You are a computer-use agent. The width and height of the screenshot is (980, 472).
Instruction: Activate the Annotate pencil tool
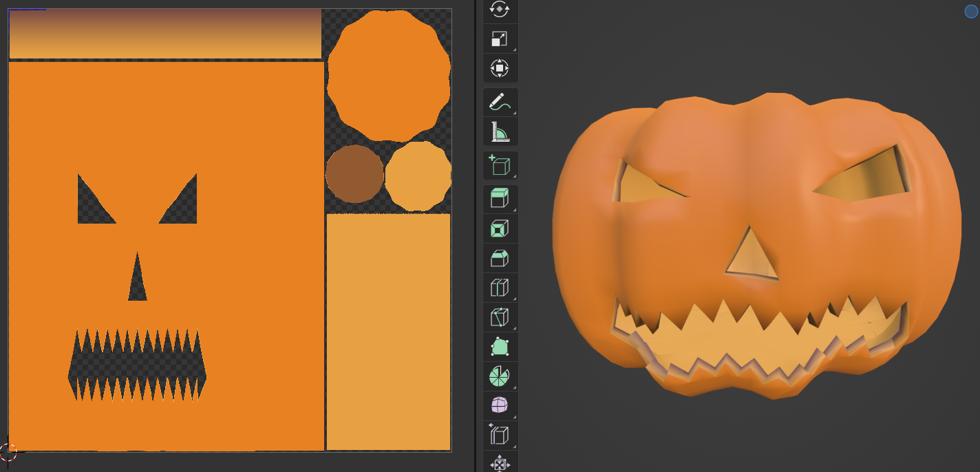click(x=500, y=102)
